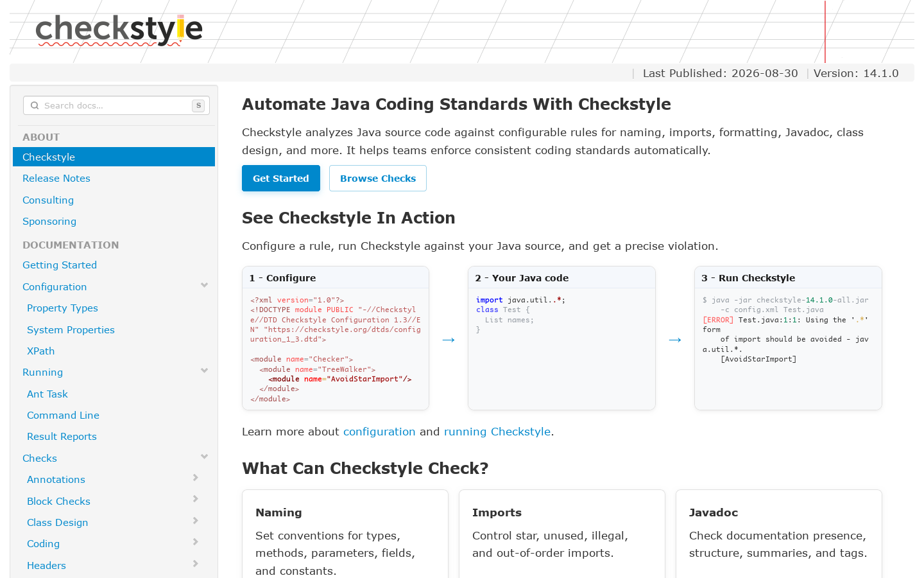Open the Sponsoring page
This screenshot has height=578, width=924.
coord(49,222)
